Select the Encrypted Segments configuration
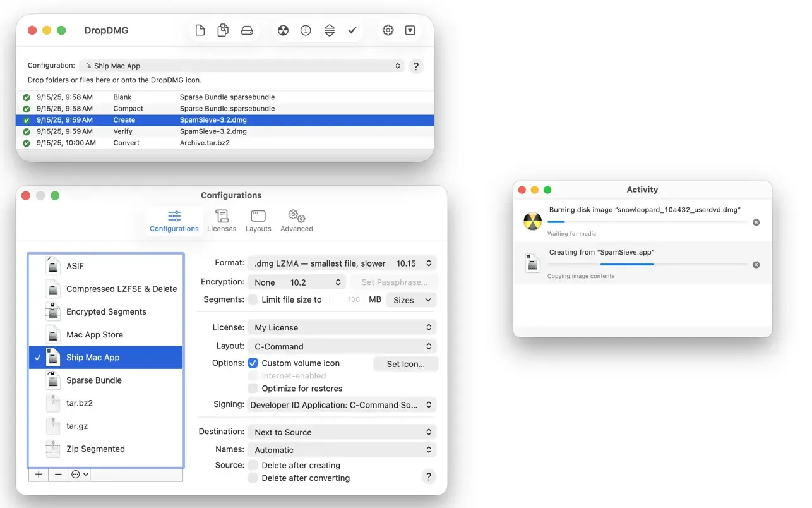This screenshot has width=812, height=508. pyautogui.click(x=105, y=311)
